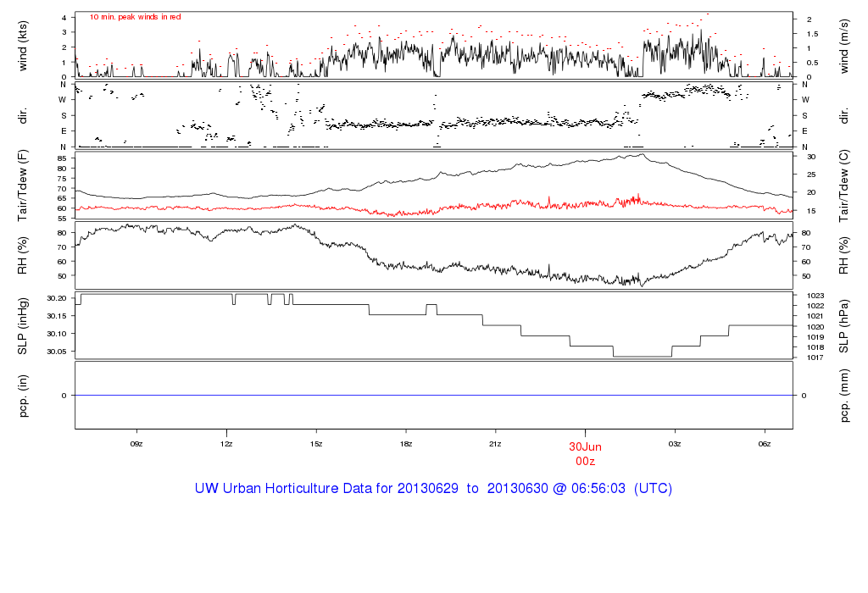Click the '1017' hPa tick value
The width and height of the screenshot is (868, 593).
[x=815, y=357]
